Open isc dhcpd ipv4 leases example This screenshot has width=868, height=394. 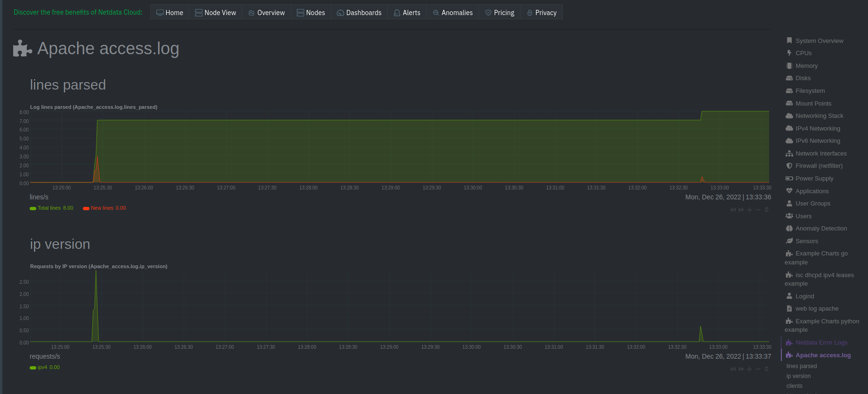coord(819,279)
